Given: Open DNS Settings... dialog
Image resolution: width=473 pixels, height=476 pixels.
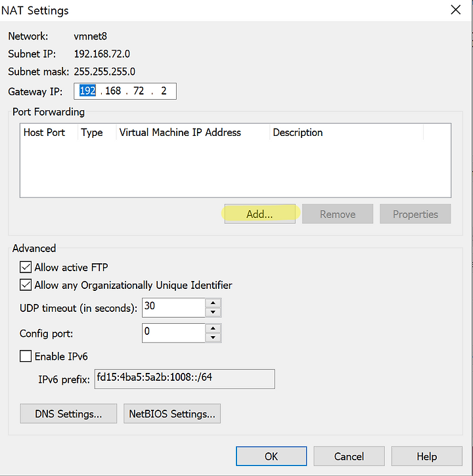Looking at the screenshot, I should pos(68,414).
